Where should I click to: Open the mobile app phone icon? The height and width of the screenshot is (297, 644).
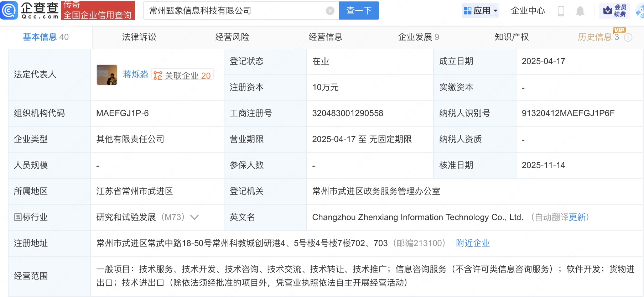pyautogui.click(x=561, y=11)
